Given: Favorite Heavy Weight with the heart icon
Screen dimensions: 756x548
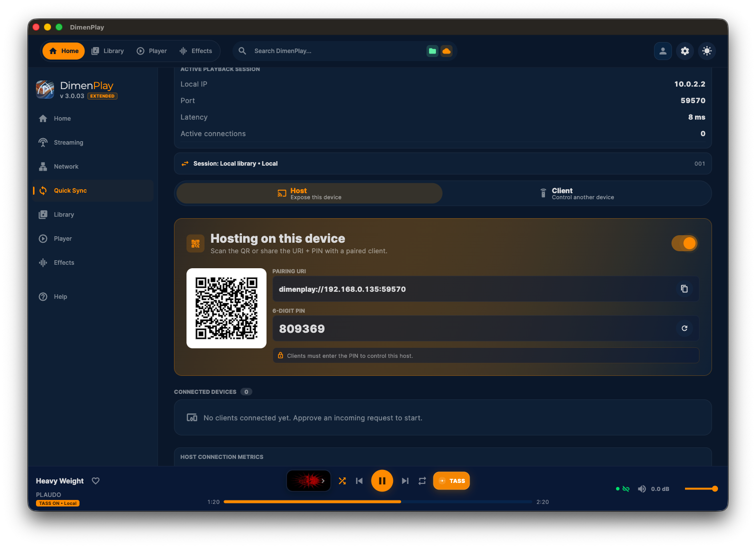Looking at the screenshot, I should (x=95, y=481).
